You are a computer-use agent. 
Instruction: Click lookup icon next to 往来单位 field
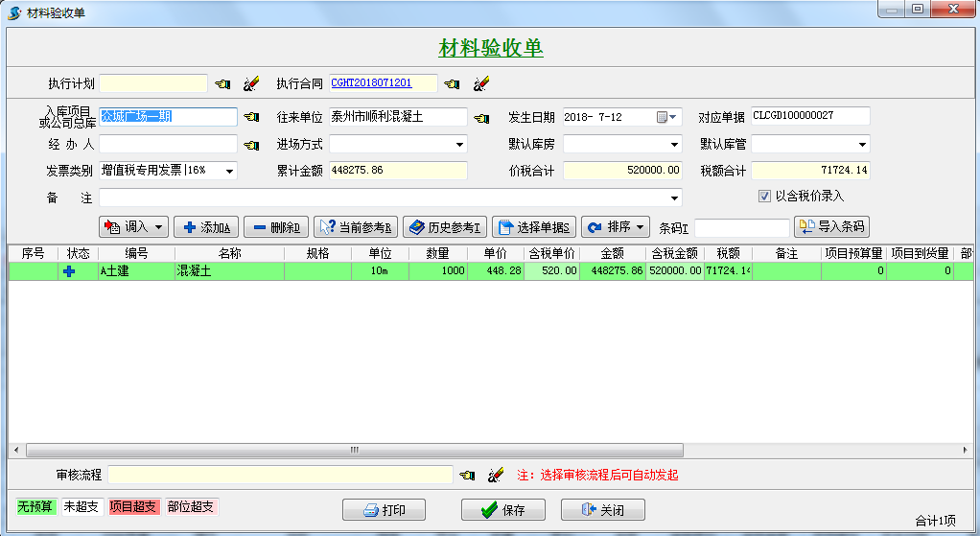[x=481, y=117]
